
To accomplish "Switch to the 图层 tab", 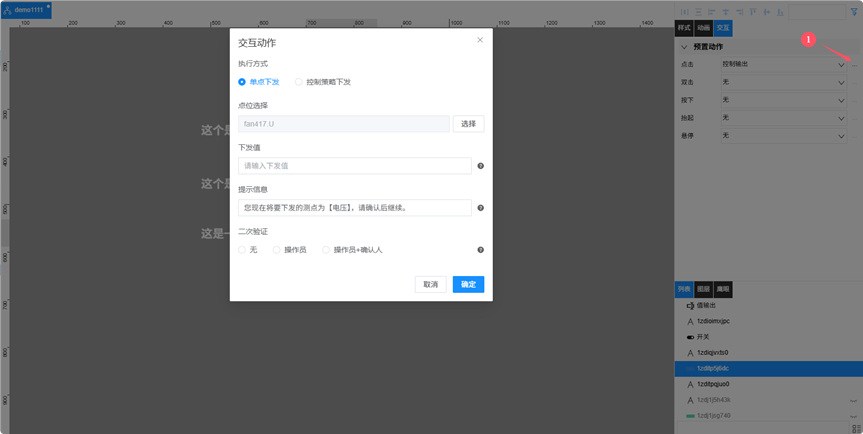I will (x=703, y=289).
